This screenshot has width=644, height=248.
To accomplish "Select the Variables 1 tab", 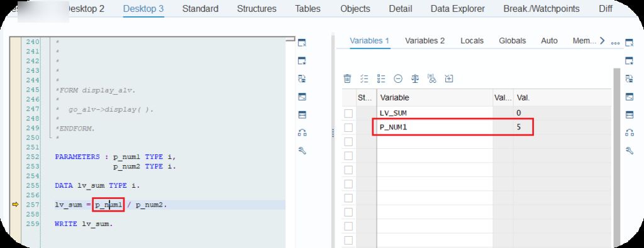I will coord(370,41).
